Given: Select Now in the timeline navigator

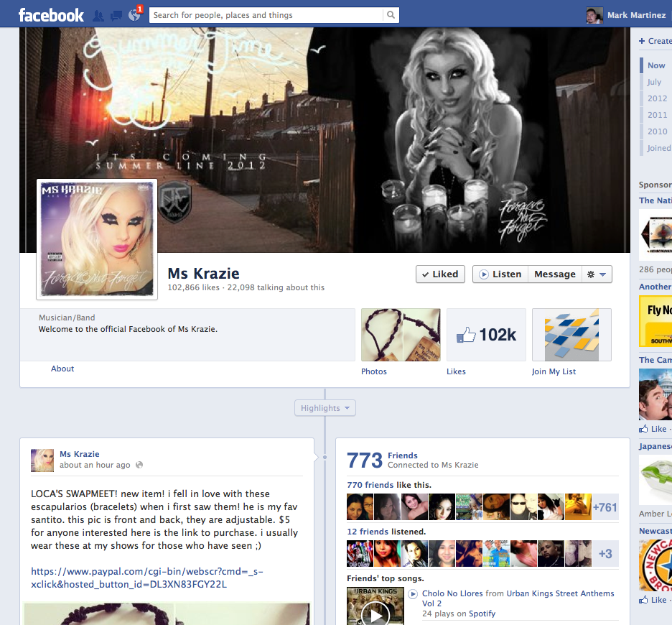Looking at the screenshot, I should (x=656, y=65).
